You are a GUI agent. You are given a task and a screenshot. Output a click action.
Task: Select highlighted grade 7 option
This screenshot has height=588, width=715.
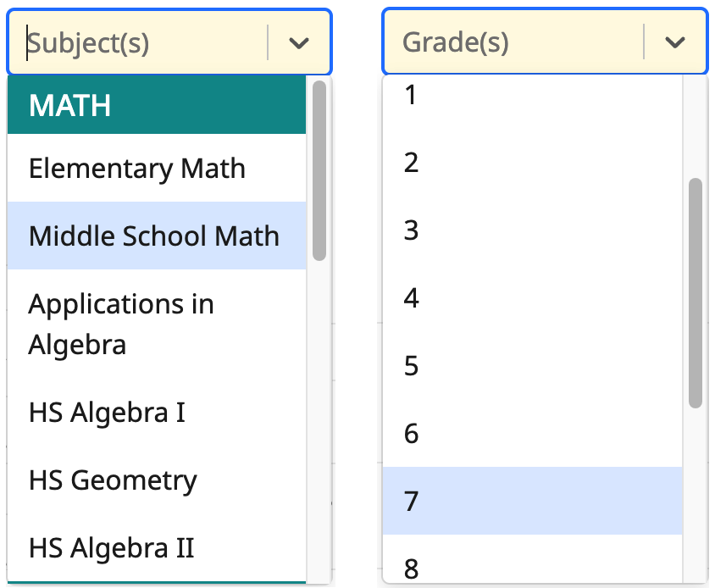412,502
